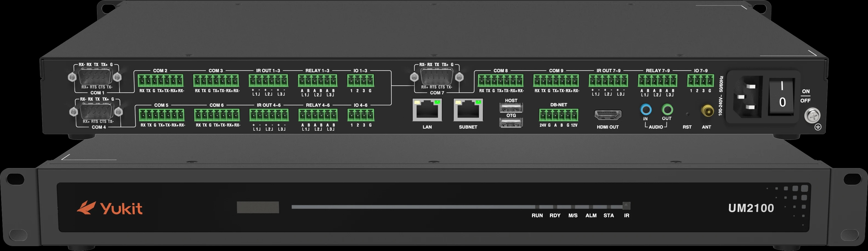Click the IR OUT 4~6 terminal block
868x251 pixels.
coord(269,115)
